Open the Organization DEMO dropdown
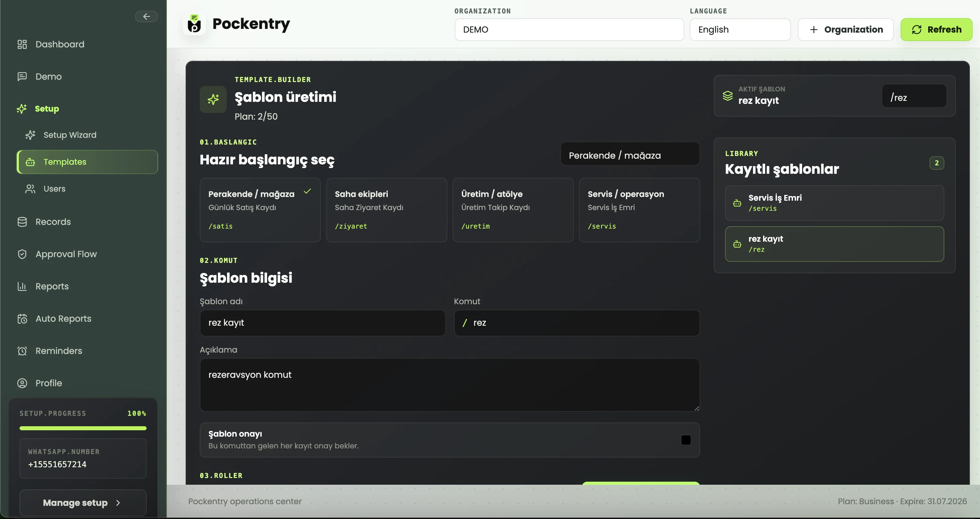 click(569, 30)
